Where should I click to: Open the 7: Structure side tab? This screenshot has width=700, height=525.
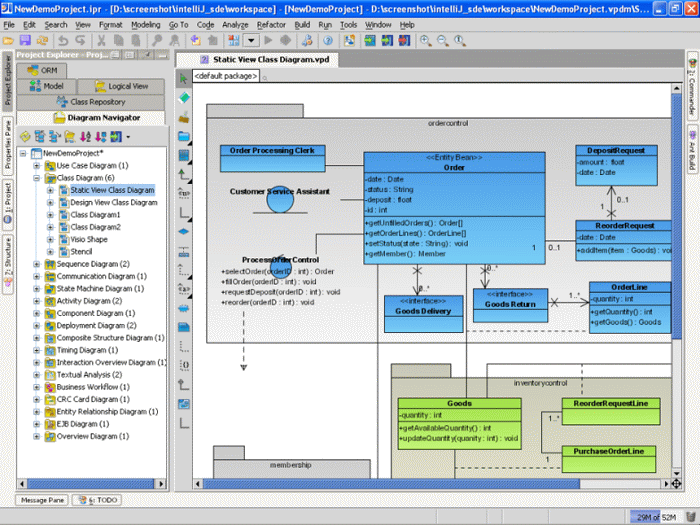[8, 264]
